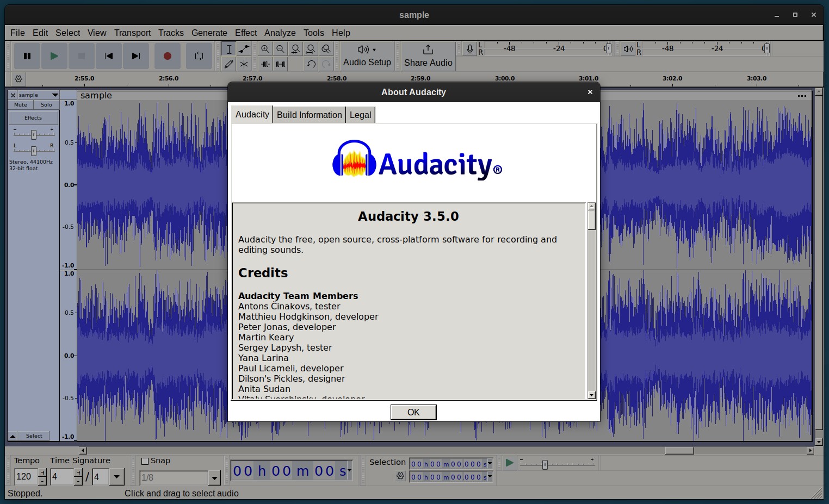Click the speaker playback meter icon

pyautogui.click(x=628, y=49)
